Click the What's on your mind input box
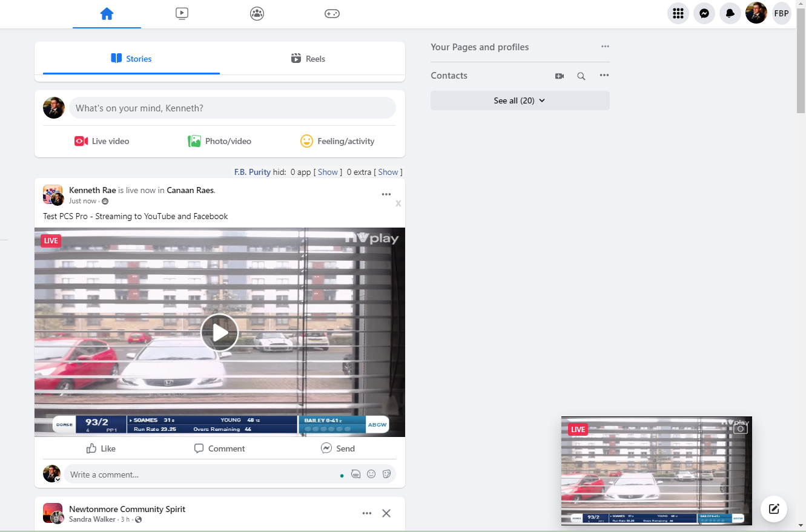The image size is (806, 532). [x=232, y=108]
